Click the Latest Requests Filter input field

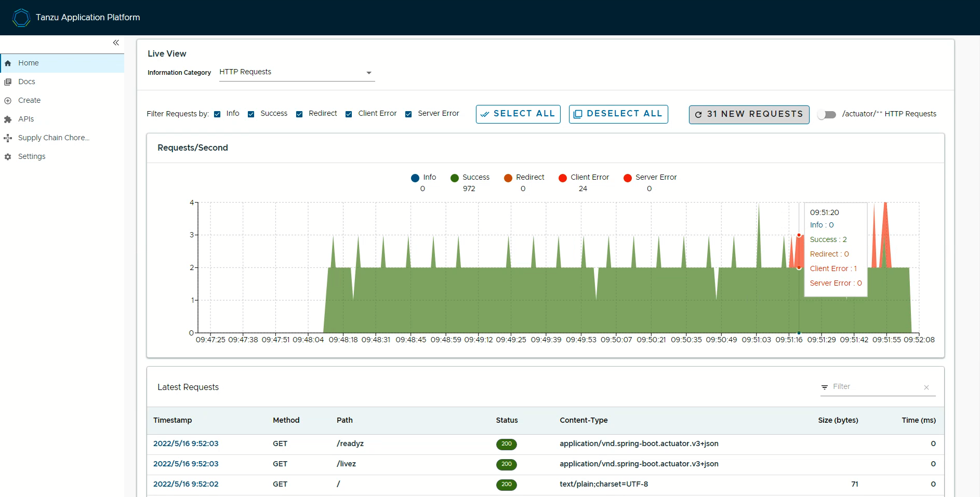coord(876,387)
